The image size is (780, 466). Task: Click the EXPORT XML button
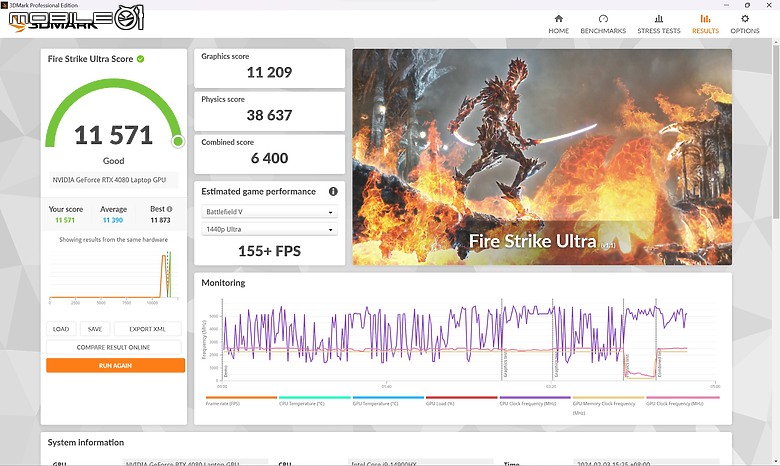click(x=147, y=329)
